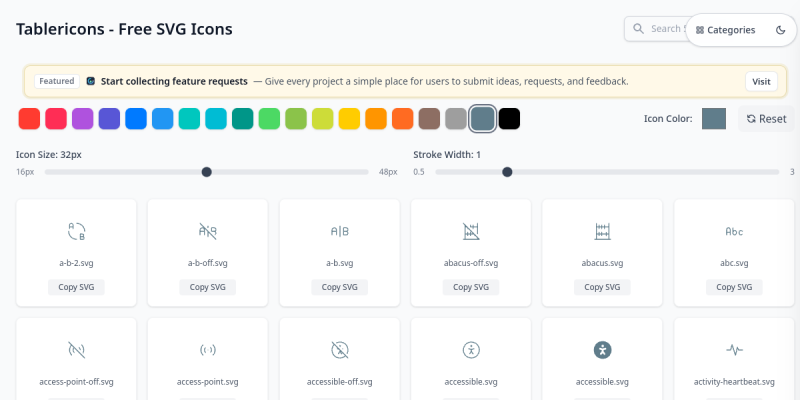Copy SVG for a-b-off.svg
Viewport: 800px width, 400px height.
pyautogui.click(x=208, y=287)
